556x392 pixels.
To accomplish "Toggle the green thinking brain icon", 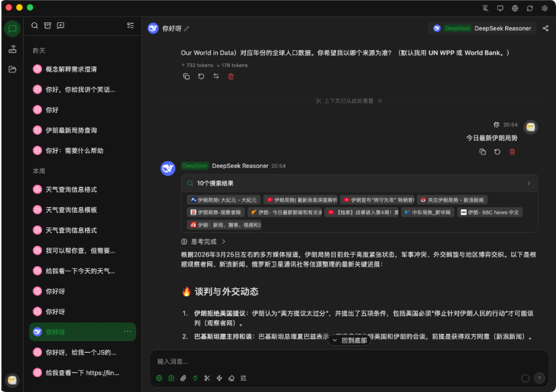I will (172, 378).
